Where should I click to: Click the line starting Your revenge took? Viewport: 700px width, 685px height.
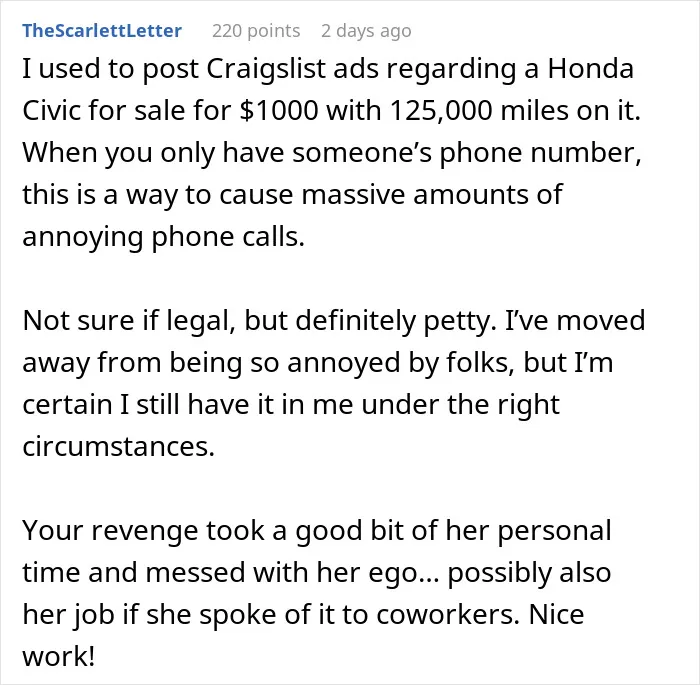[x=317, y=530]
